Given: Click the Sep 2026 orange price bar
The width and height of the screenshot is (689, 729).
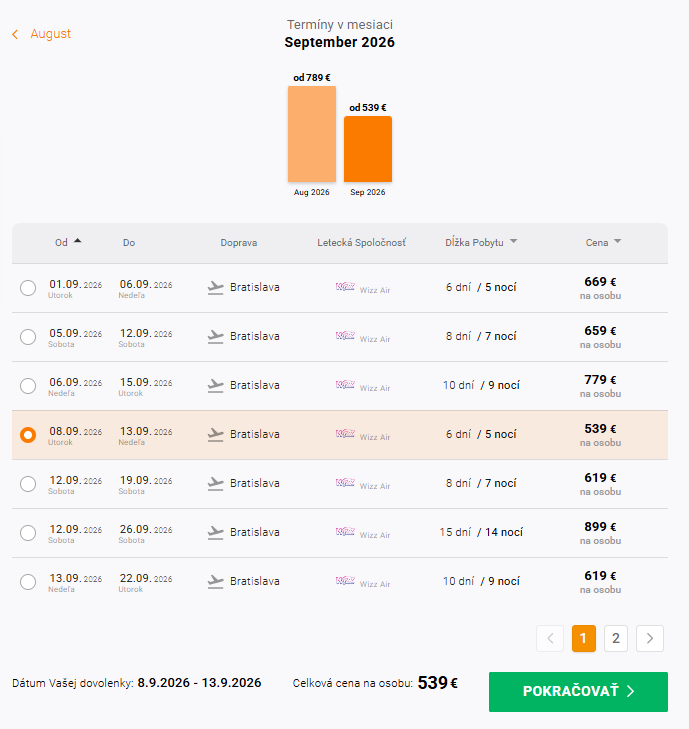Looking at the screenshot, I should point(368,149).
